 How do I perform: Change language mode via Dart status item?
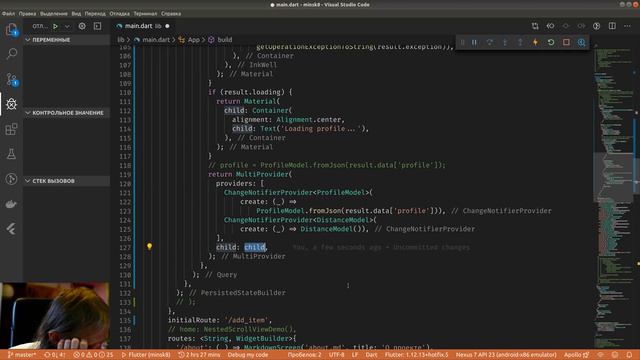[x=371, y=355]
